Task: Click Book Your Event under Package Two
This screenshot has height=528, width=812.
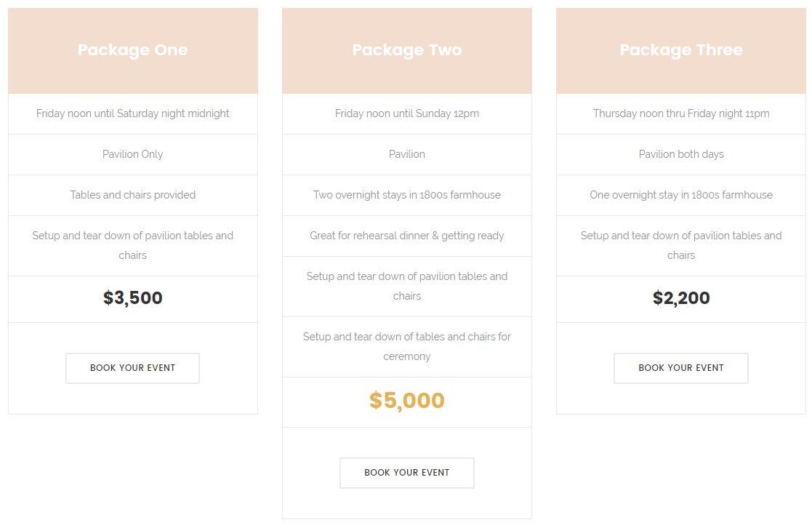Action: coord(406,473)
